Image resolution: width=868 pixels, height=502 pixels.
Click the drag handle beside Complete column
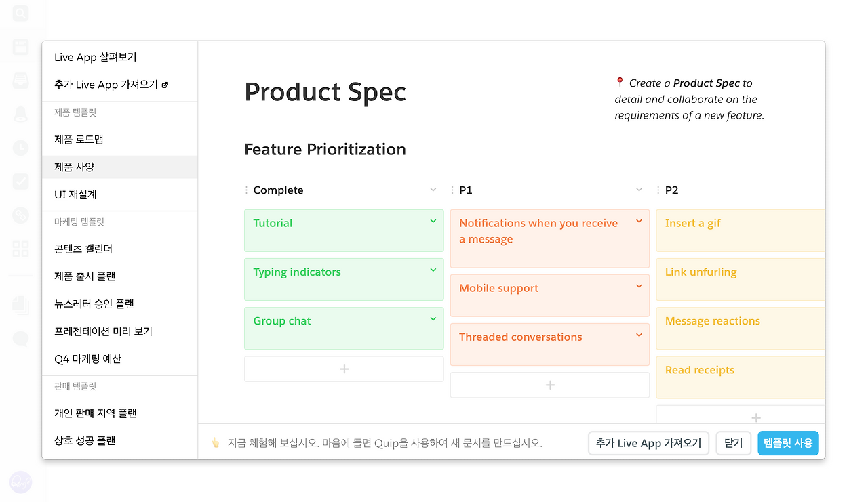(x=246, y=190)
